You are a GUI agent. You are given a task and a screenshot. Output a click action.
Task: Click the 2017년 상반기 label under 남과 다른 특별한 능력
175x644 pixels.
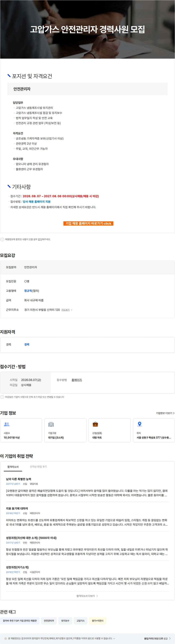click(x=13, y=484)
